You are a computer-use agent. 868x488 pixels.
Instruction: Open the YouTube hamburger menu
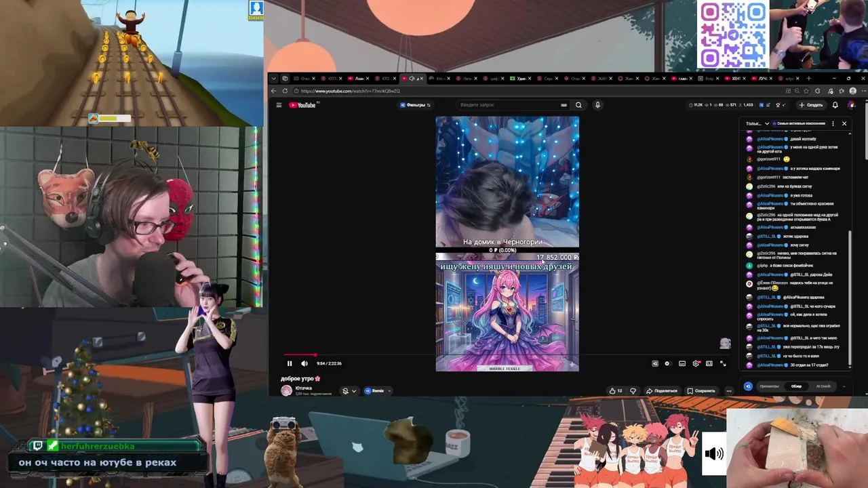click(x=279, y=105)
